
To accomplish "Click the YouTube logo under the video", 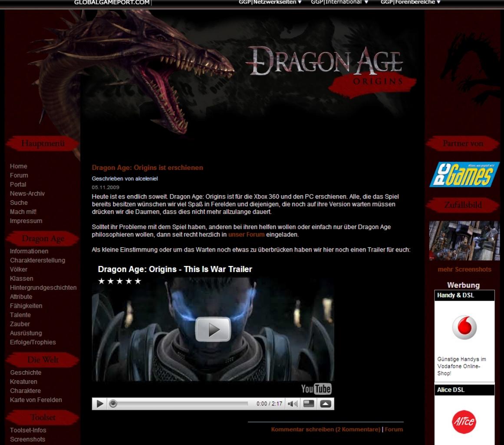I will pos(316,389).
